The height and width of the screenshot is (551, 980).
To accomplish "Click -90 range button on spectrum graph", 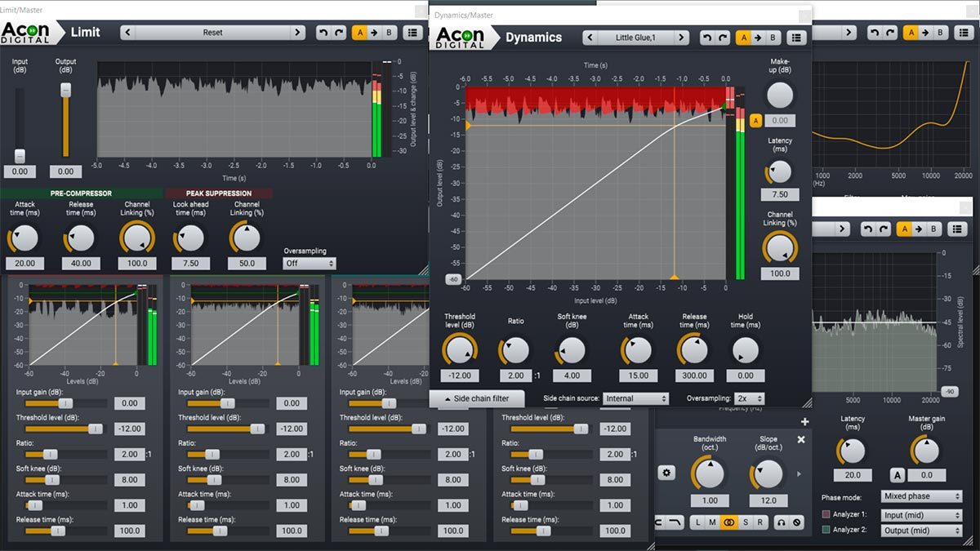I will (x=949, y=392).
